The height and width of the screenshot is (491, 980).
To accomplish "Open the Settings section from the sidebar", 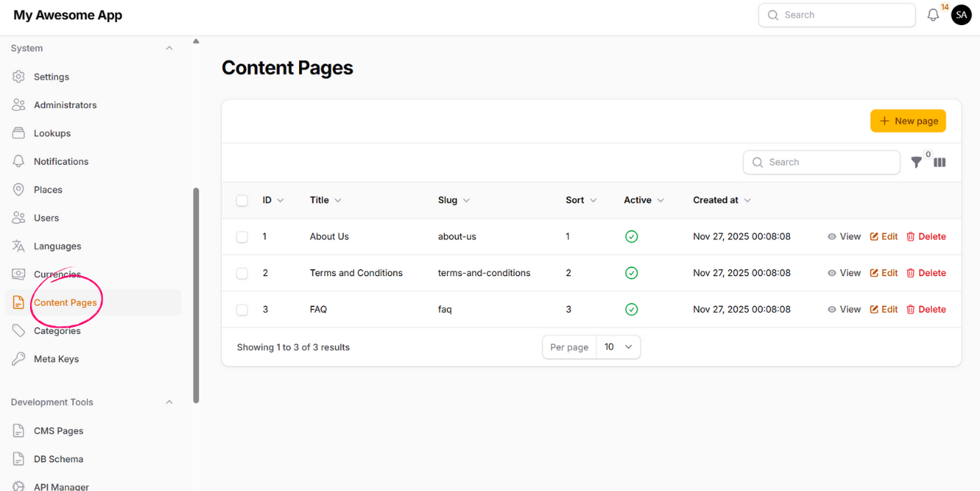I will [x=50, y=77].
